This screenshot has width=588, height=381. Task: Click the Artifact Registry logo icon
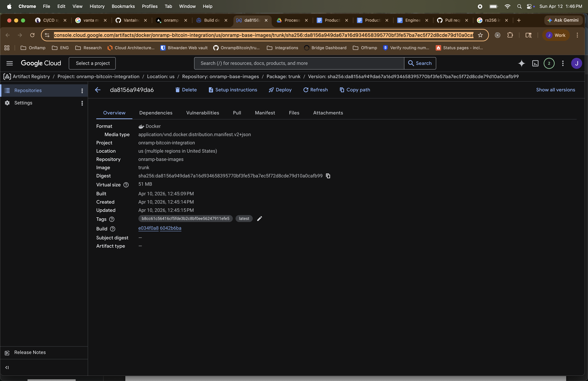pyautogui.click(x=7, y=76)
